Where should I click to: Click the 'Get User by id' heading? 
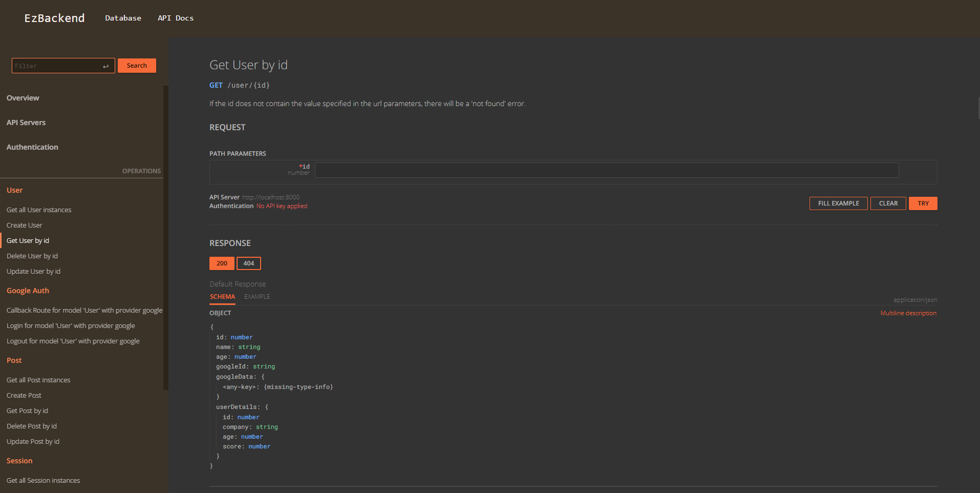[x=248, y=65]
